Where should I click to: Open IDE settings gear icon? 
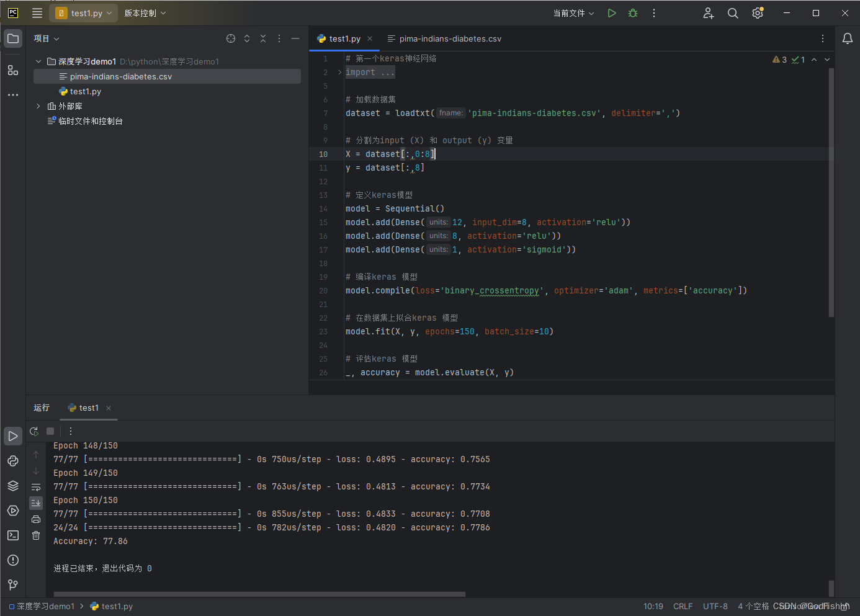[x=758, y=13]
